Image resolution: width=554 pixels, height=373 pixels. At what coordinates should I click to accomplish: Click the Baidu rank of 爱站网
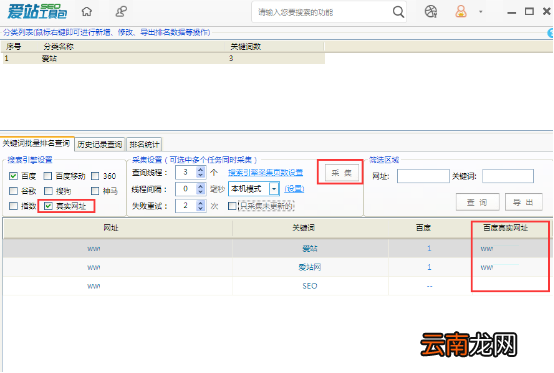(x=429, y=267)
